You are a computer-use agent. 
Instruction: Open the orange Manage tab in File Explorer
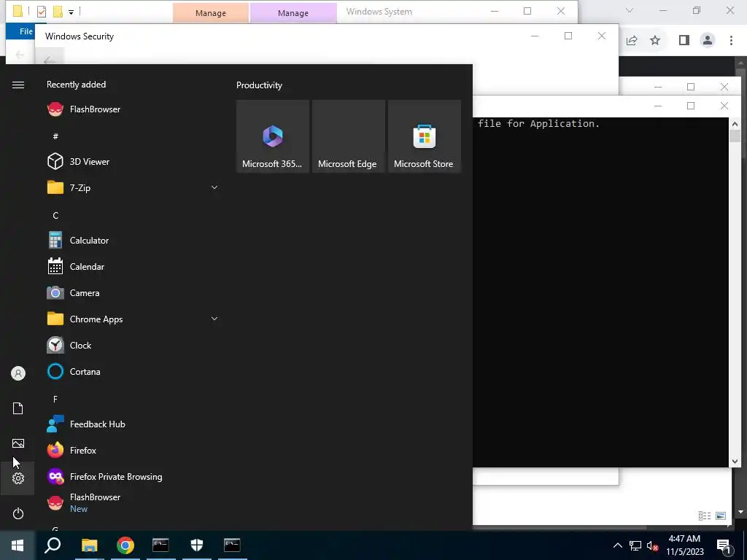[x=211, y=13]
